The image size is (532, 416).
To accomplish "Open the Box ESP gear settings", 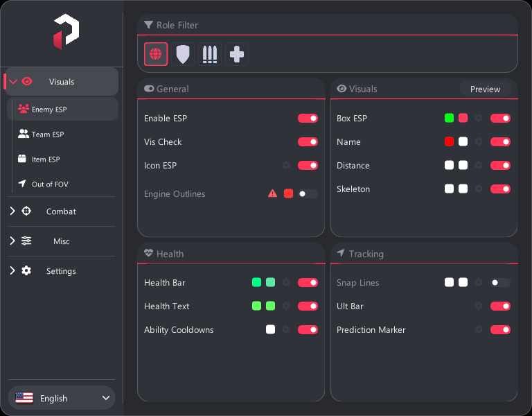I will pyautogui.click(x=479, y=118).
